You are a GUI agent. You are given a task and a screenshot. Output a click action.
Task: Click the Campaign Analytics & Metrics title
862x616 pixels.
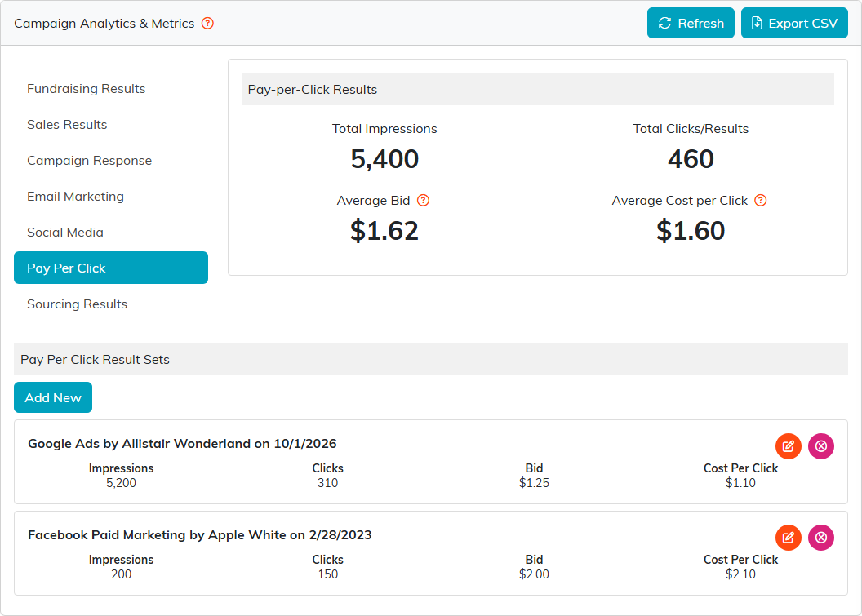pyautogui.click(x=104, y=23)
